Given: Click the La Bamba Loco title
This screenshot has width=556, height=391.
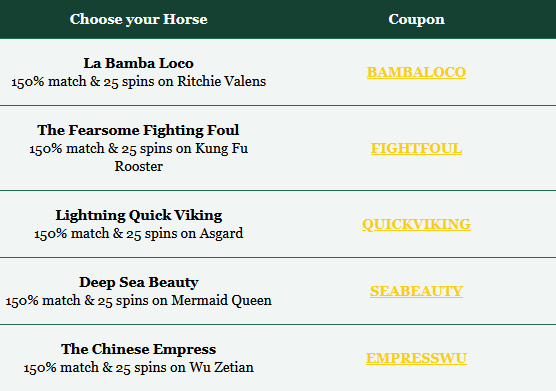Looking at the screenshot, I should (139, 63).
